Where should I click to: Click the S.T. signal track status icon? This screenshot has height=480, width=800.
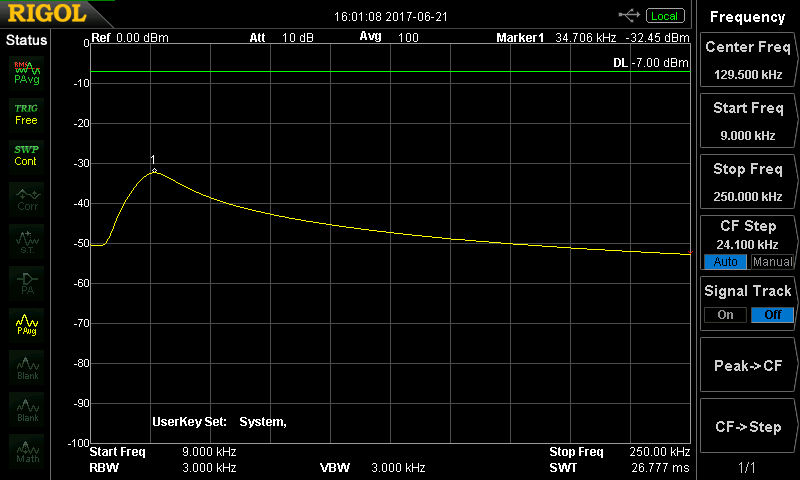pyautogui.click(x=27, y=241)
